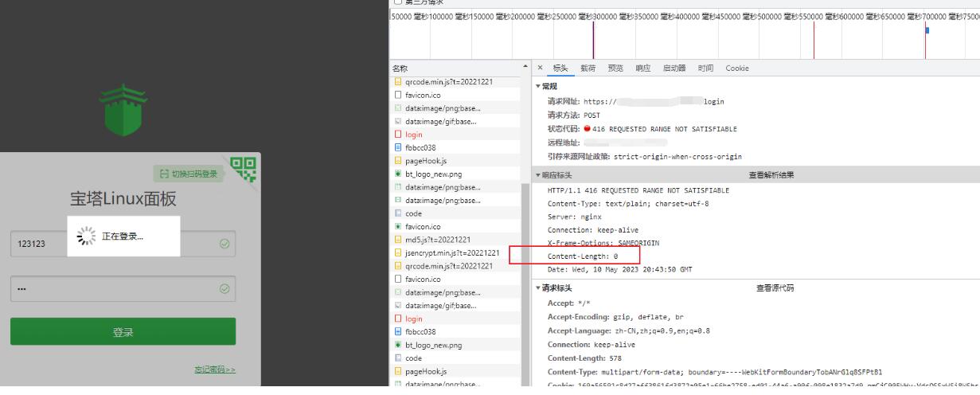Click the Server: nginx header
This screenshot has height=395, width=980.
click(575, 217)
